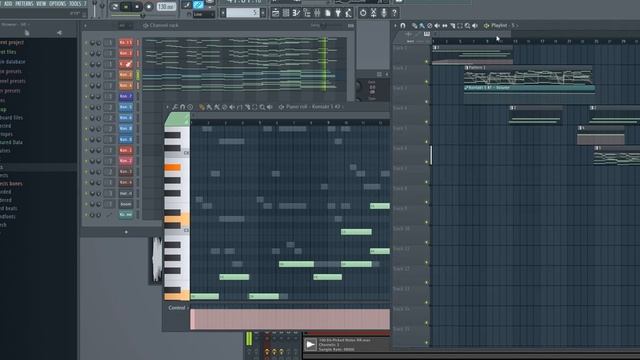This screenshot has width=640, height=360.
Task: Open the Control event dropdown in piano roll
Action: (x=178, y=308)
